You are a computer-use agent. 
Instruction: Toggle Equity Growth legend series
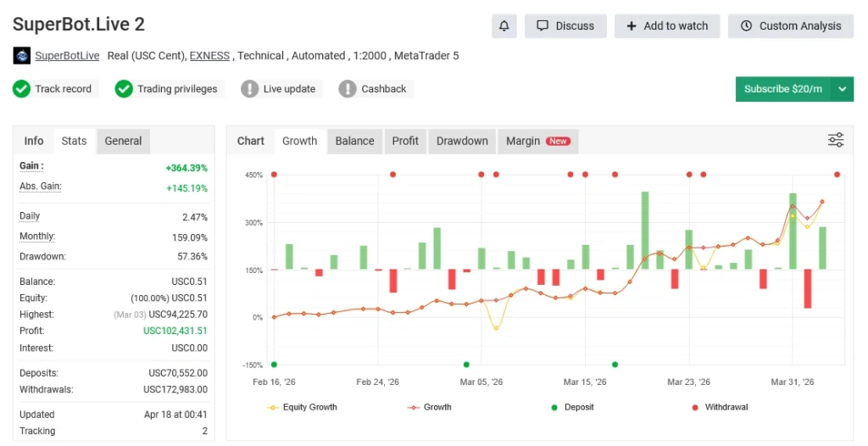tap(303, 407)
